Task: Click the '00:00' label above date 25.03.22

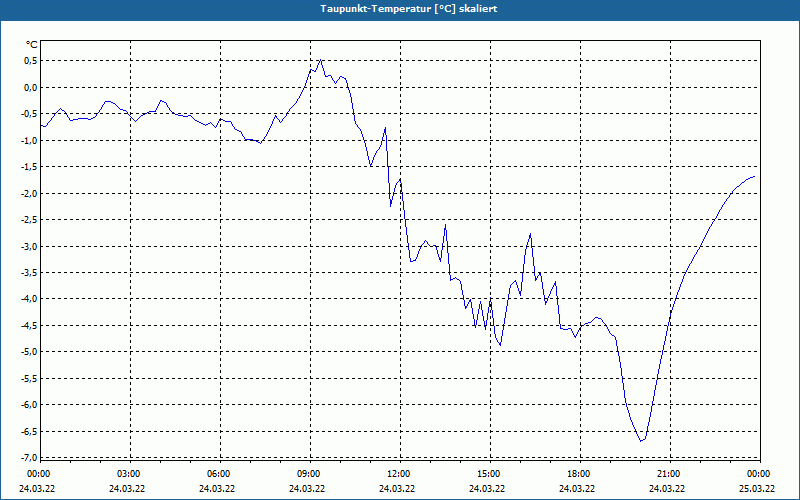Action: point(758,474)
